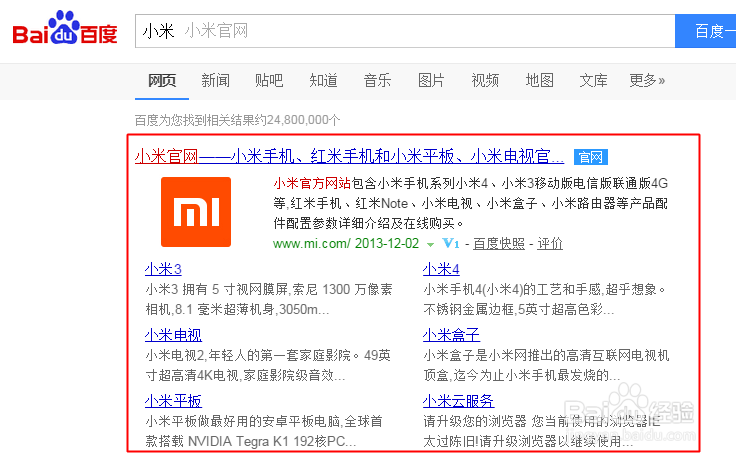This screenshot has width=736, height=461.
Task: Click the 小米官方网站 description text
Action: click(470, 203)
